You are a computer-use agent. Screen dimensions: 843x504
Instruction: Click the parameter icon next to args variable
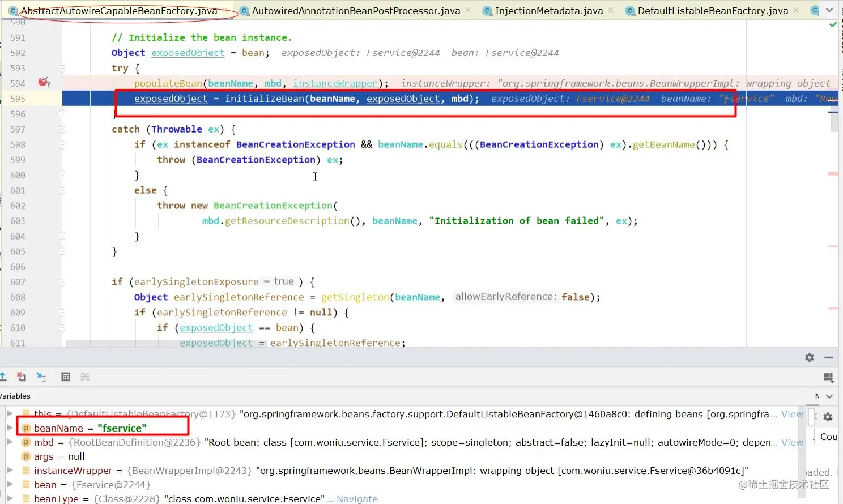[x=26, y=456]
